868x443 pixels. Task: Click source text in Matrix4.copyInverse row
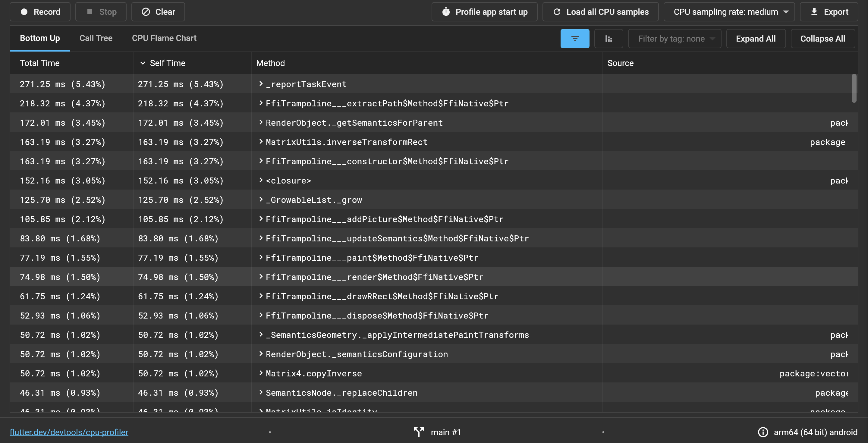[814, 374]
